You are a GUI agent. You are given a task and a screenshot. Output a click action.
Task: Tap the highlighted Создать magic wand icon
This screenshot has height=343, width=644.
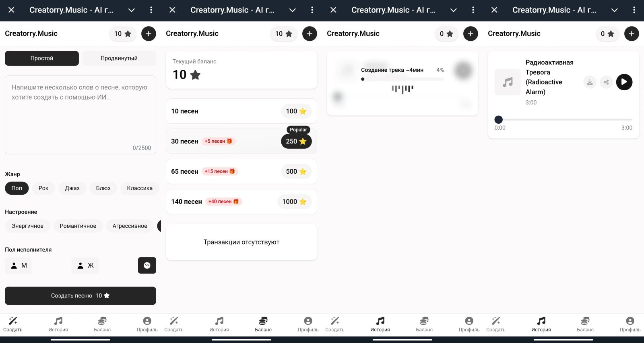[13, 321]
